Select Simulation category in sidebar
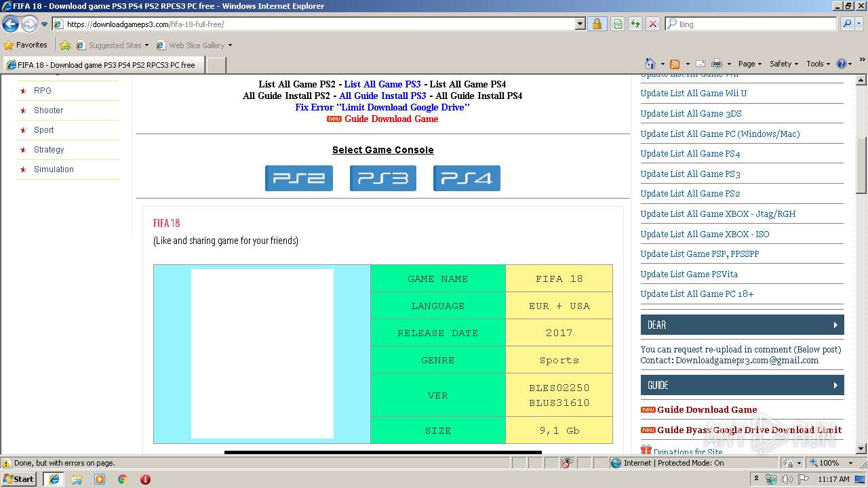 pyautogui.click(x=54, y=169)
